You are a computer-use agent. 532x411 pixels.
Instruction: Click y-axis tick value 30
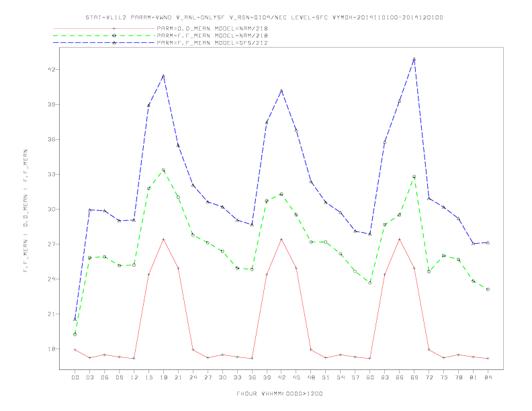(51, 210)
